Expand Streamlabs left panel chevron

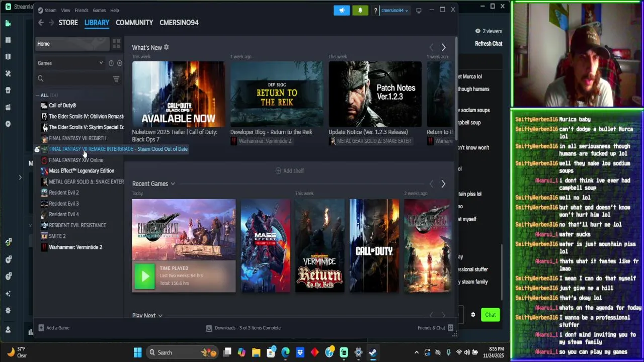(x=20, y=177)
